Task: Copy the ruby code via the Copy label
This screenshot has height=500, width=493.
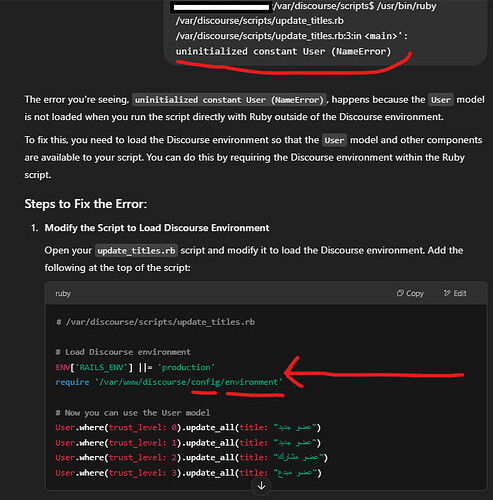Action: point(415,293)
